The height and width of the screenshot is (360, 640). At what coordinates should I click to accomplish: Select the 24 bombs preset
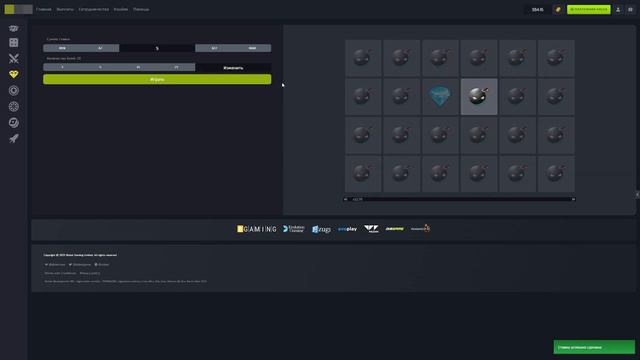click(176, 67)
